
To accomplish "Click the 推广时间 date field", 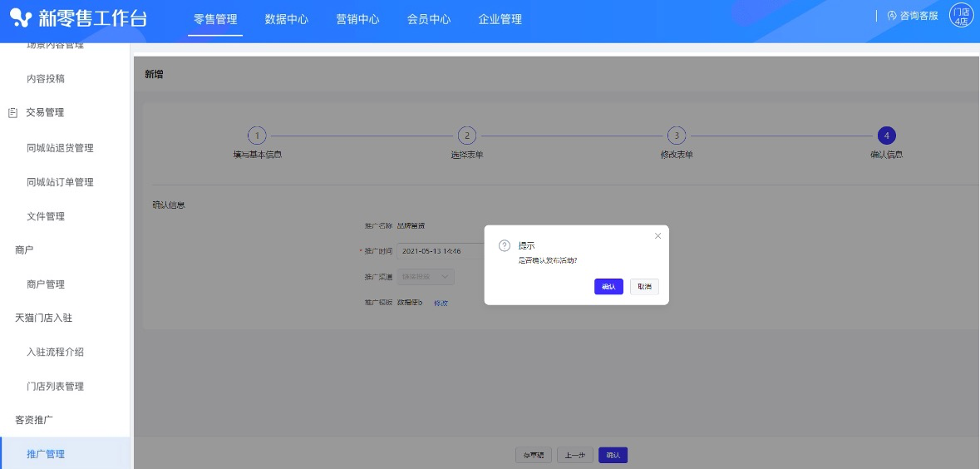I will tap(441, 251).
